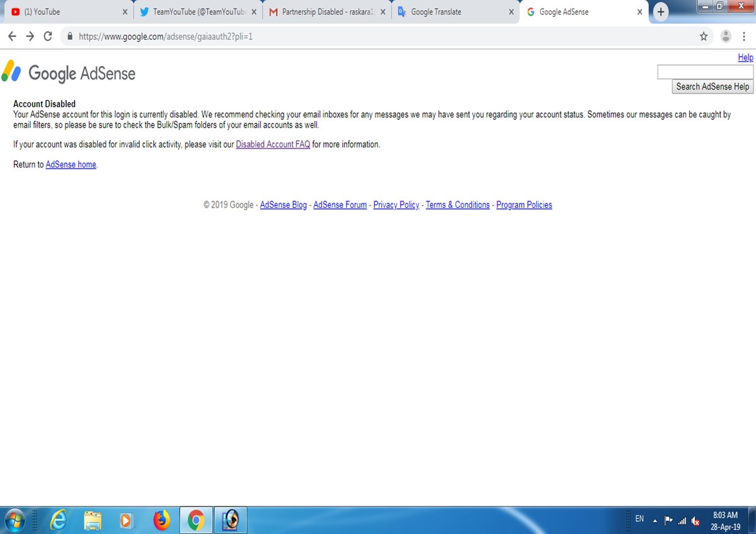The height and width of the screenshot is (534, 756).
Task: Click the © 2019 Google footer text
Action: click(x=229, y=205)
